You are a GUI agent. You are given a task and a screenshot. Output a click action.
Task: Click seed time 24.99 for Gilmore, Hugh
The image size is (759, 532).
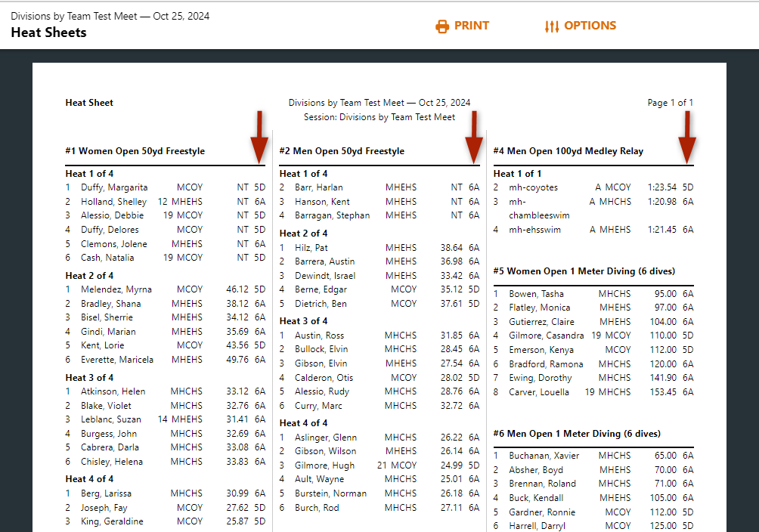(x=451, y=466)
